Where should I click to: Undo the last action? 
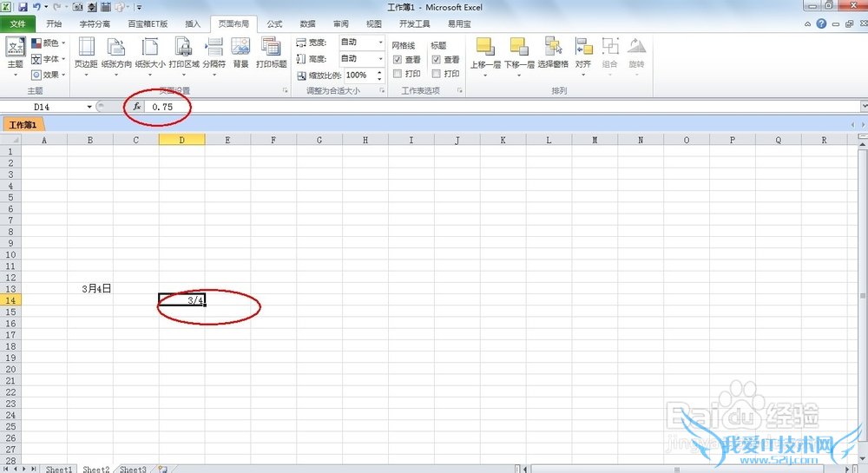pos(36,7)
